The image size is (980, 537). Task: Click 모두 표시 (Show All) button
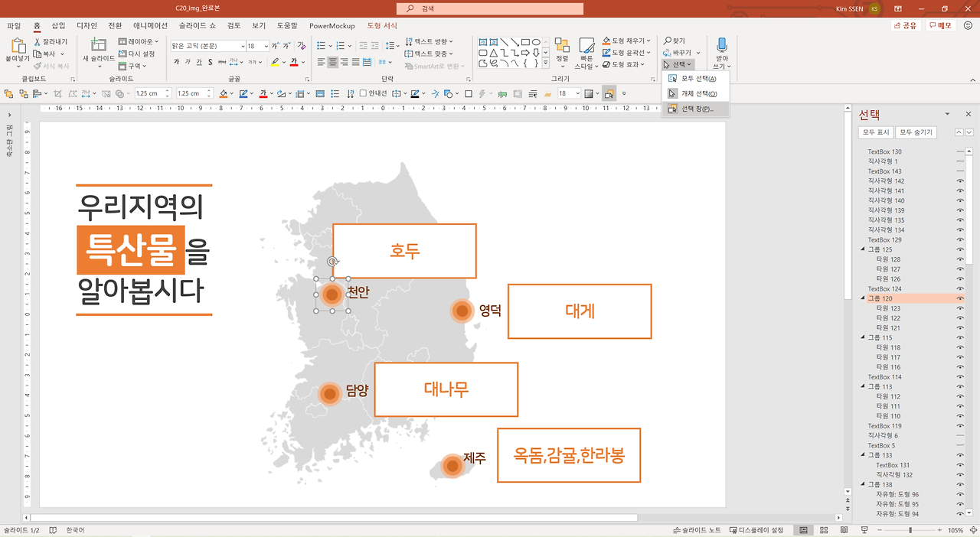coord(876,132)
